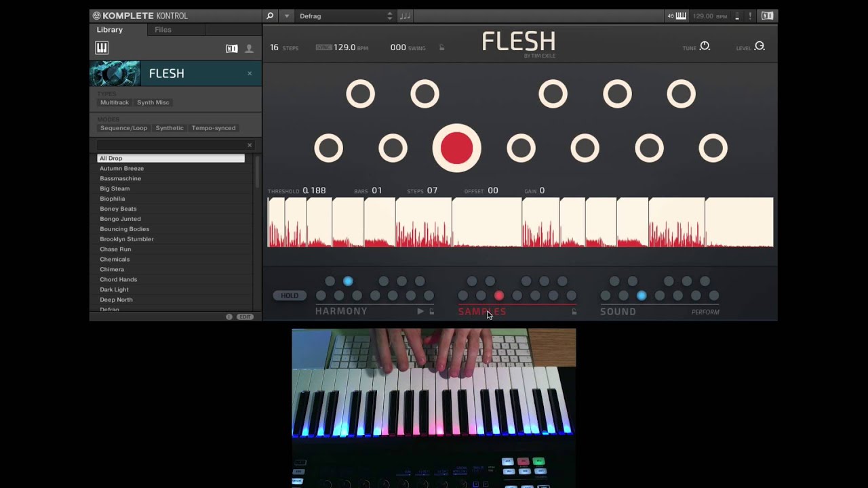This screenshot has height=488, width=868.
Task: Show preset info with the i icon
Action: coord(229,317)
